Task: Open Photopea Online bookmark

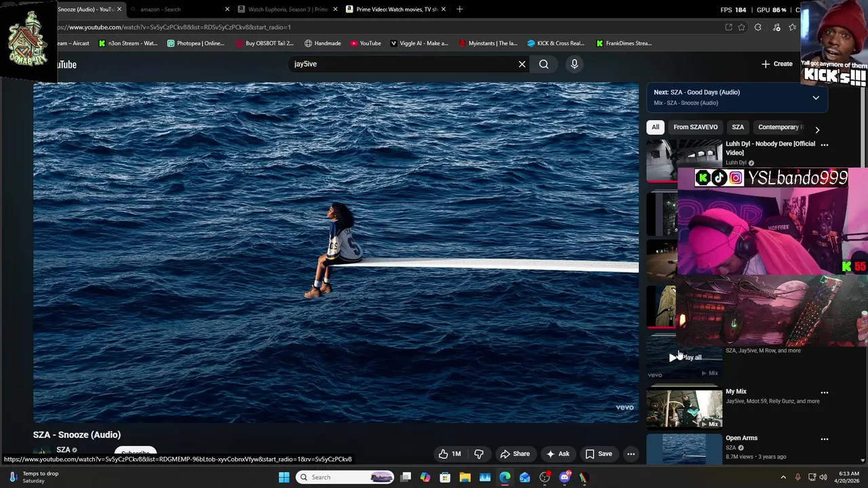Action: (195, 43)
